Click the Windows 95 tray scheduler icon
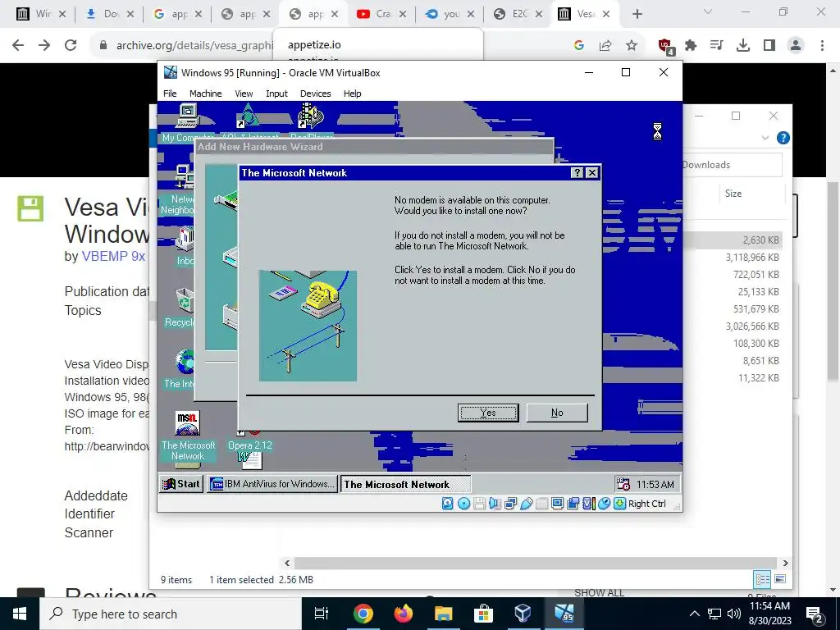Screen dimensions: 840x630 [x=623, y=484]
